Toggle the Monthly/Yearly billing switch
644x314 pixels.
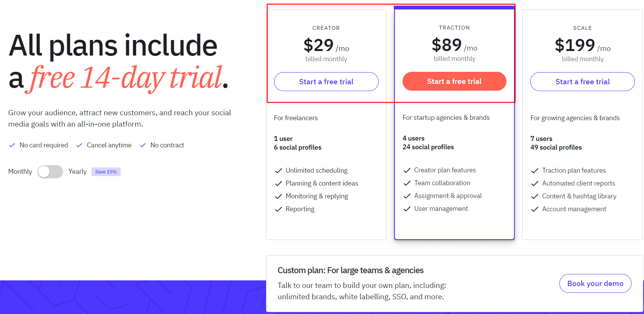click(50, 172)
